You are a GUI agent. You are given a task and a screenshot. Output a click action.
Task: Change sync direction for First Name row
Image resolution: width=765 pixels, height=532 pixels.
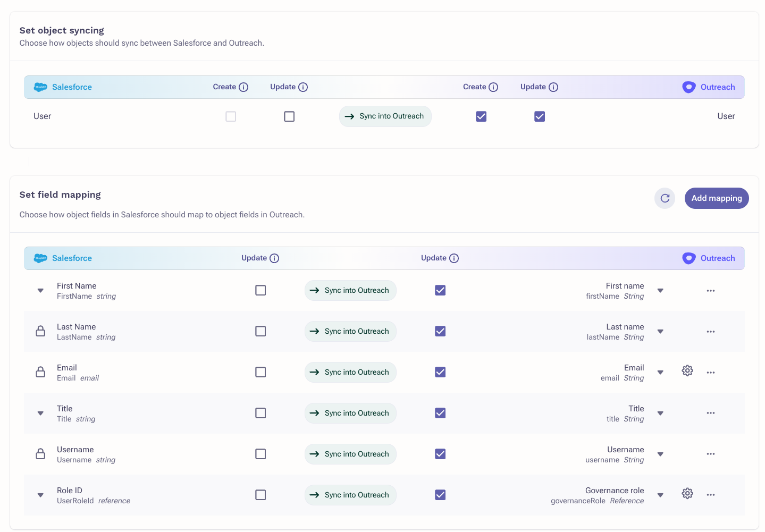pos(350,290)
